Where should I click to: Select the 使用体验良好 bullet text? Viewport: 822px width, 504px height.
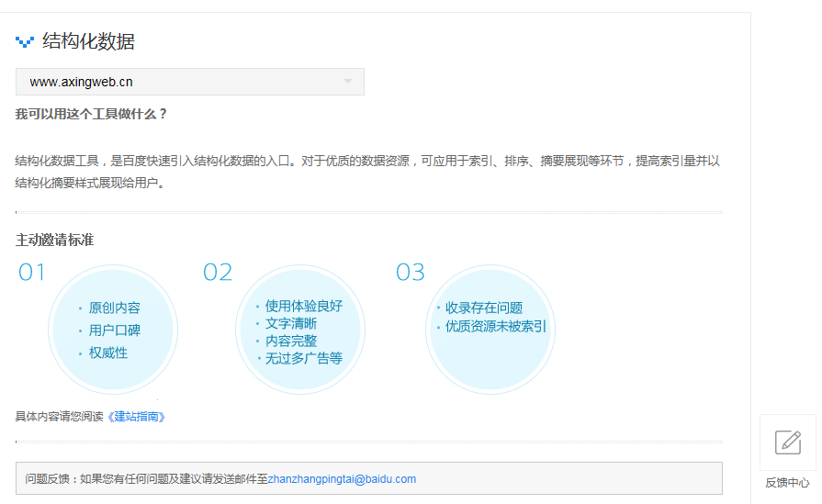point(303,306)
